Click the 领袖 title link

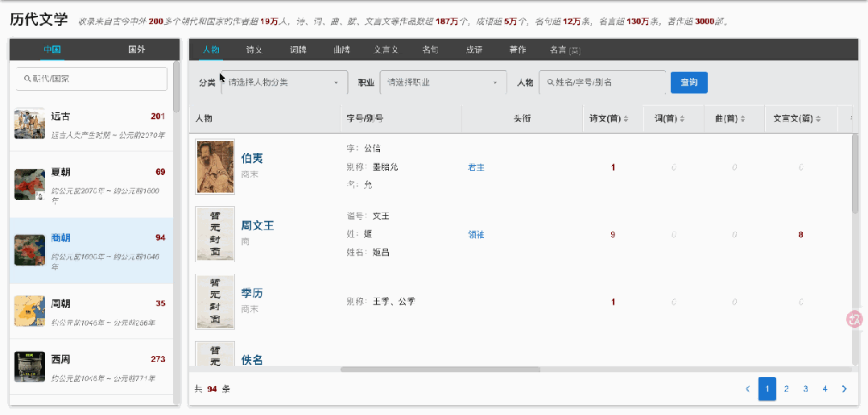pyautogui.click(x=476, y=234)
